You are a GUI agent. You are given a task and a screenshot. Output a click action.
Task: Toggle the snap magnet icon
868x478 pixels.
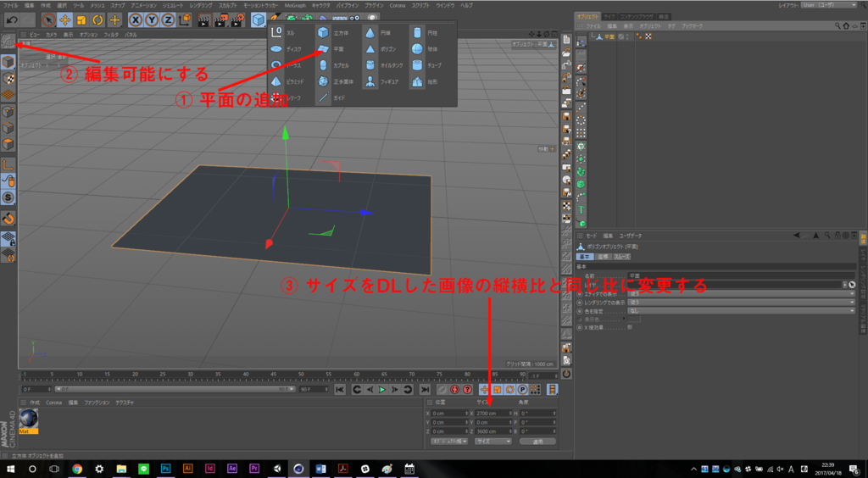coord(8,218)
